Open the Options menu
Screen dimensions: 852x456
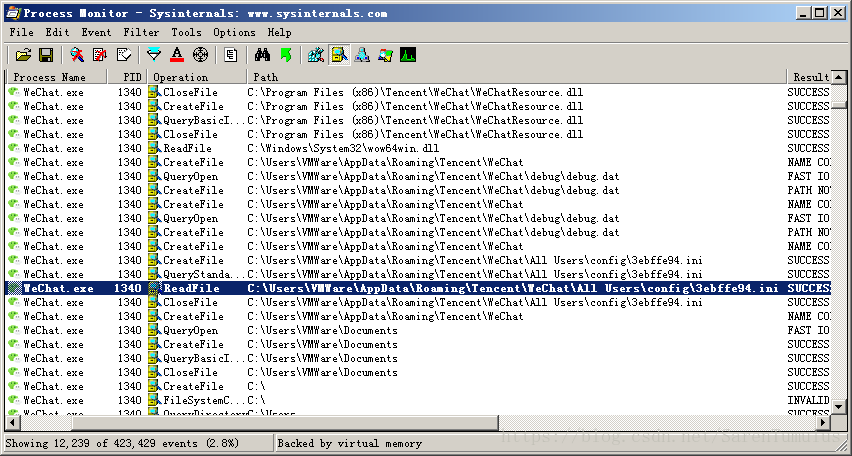234,33
